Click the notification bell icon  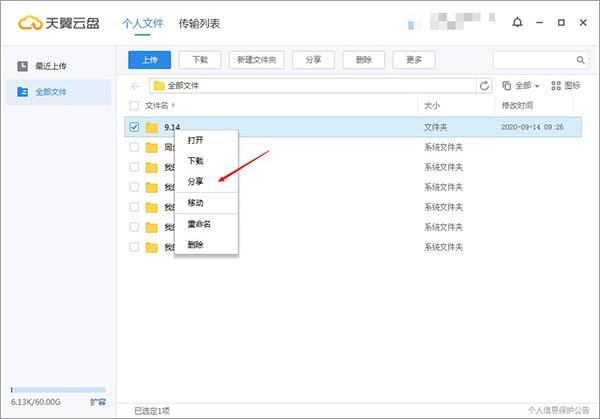tap(517, 22)
